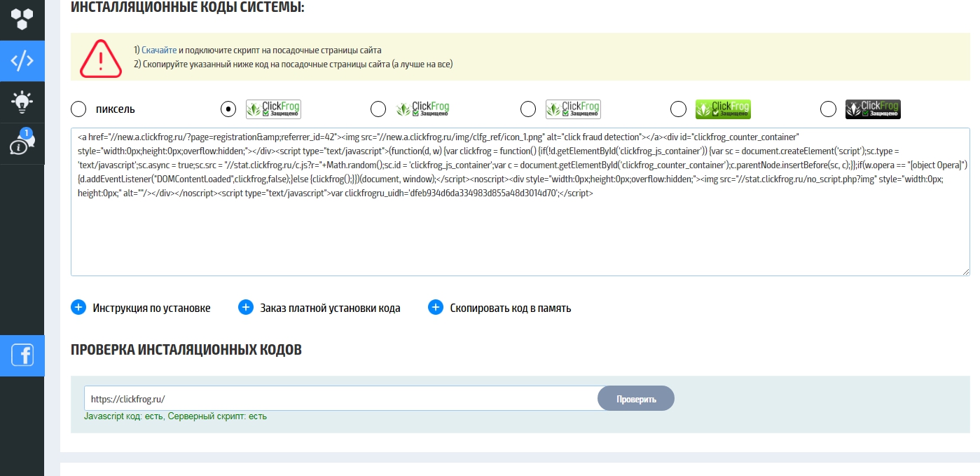Image resolution: width=980 pixels, height=476 pixels.
Task: Click the Facebook sidebar icon
Action: (x=22, y=355)
